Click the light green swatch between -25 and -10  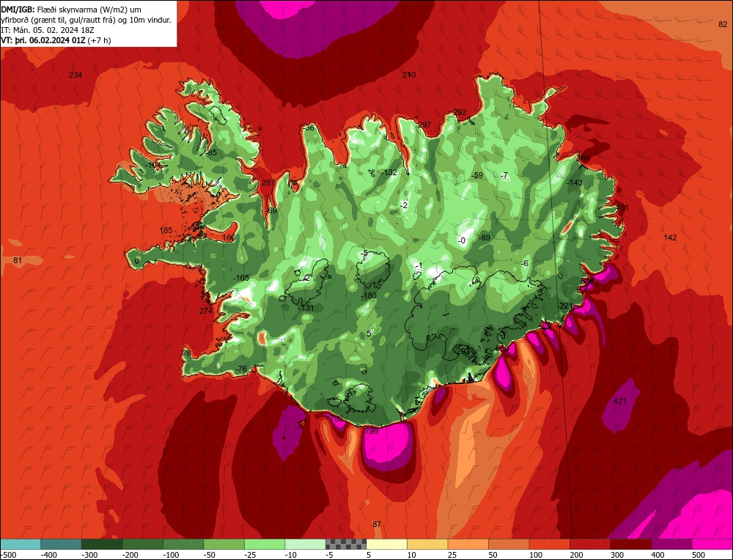tap(265, 544)
